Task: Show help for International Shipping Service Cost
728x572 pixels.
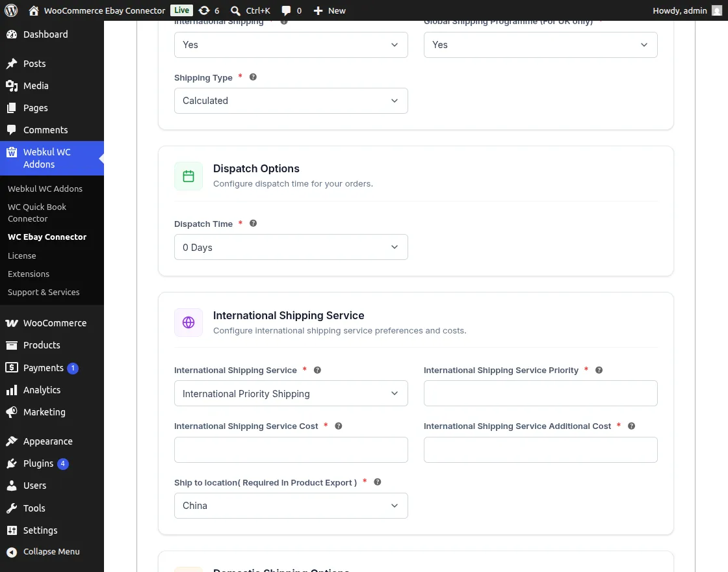Action: click(x=339, y=426)
